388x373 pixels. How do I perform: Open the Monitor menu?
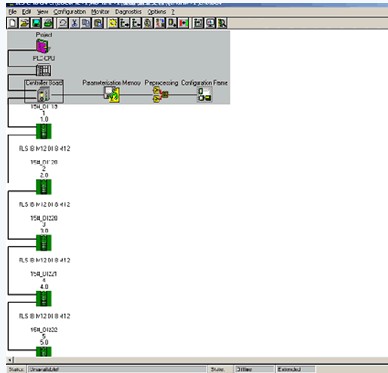click(x=100, y=12)
